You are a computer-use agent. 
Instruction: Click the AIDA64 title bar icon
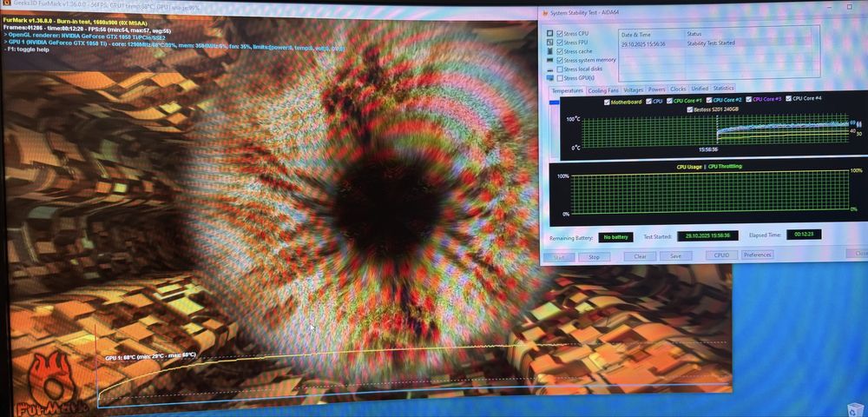pyautogui.click(x=545, y=12)
